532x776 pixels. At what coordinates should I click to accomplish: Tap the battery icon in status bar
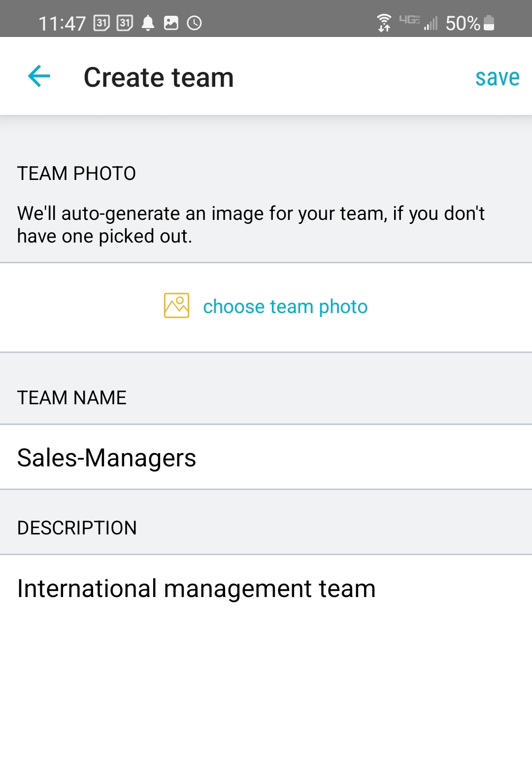pyautogui.click(x=489, y=23)
